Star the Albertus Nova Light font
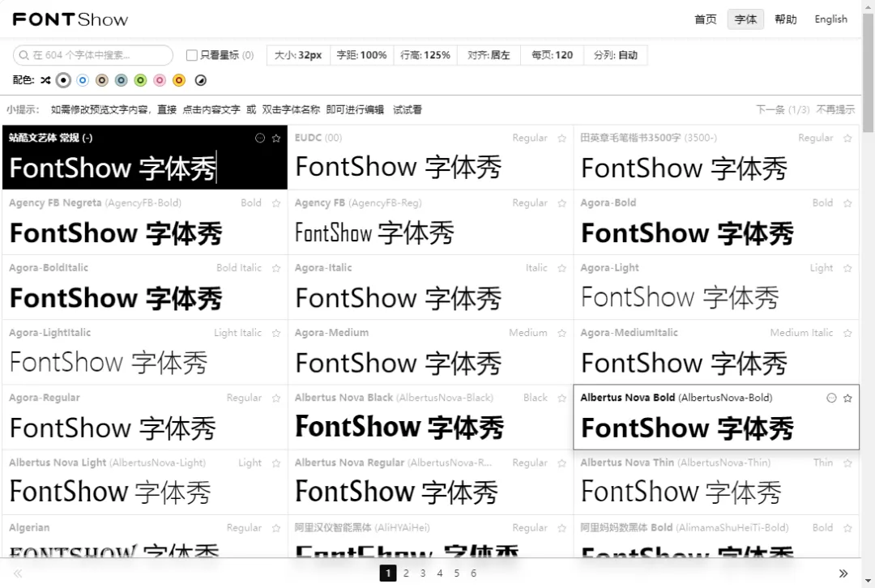 tap(276, 463)
